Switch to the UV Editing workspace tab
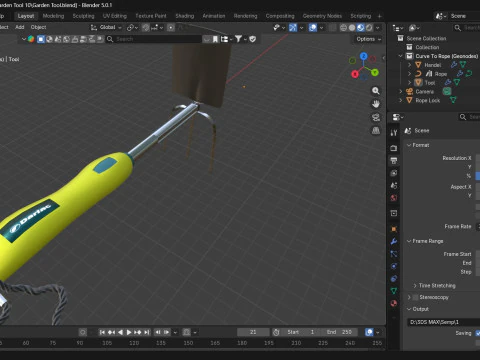Image resolution: width=480 pixels, height=360 pixels. (x=115, y=16)
